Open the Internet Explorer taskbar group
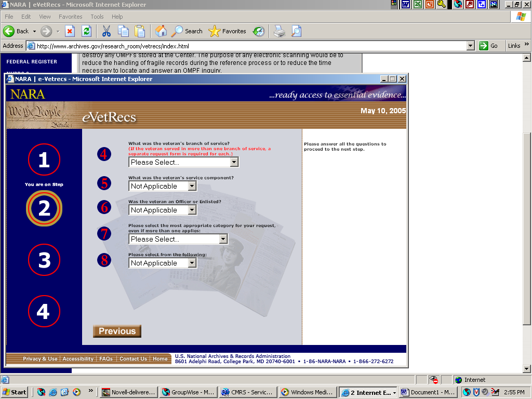This screenshot has height=399, width=532. tap(368, 392)
